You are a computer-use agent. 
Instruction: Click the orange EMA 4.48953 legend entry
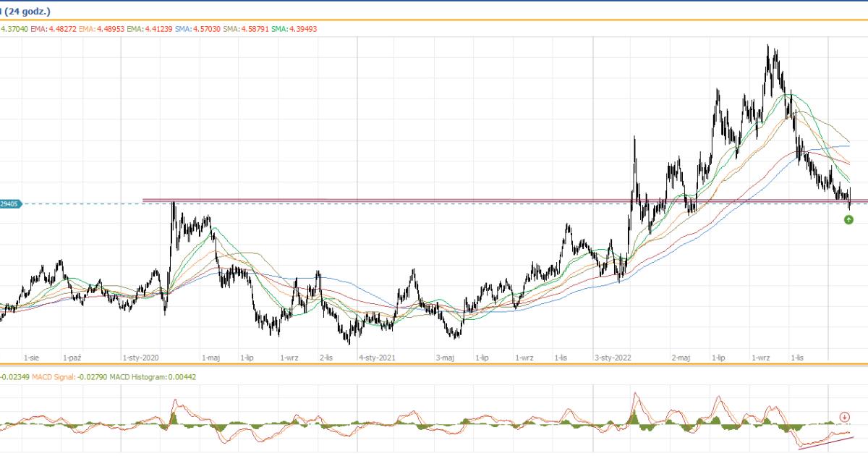(x=101, y=29)
